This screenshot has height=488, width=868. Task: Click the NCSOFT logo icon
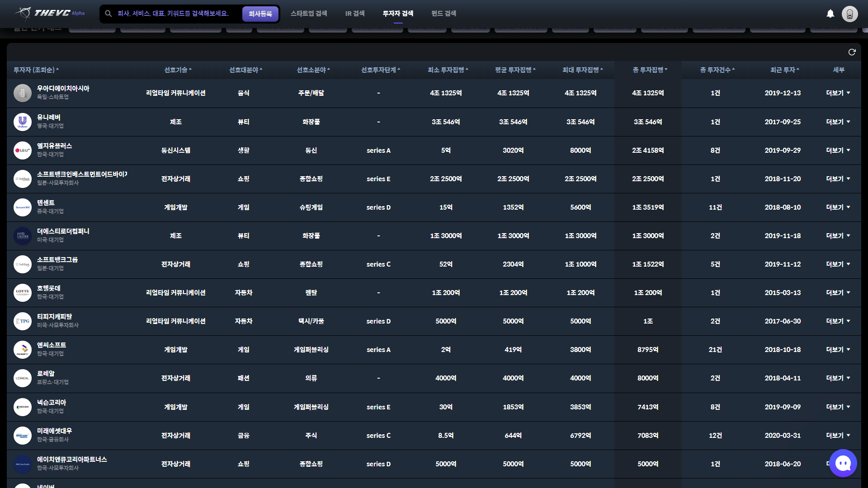click(23, 350)
